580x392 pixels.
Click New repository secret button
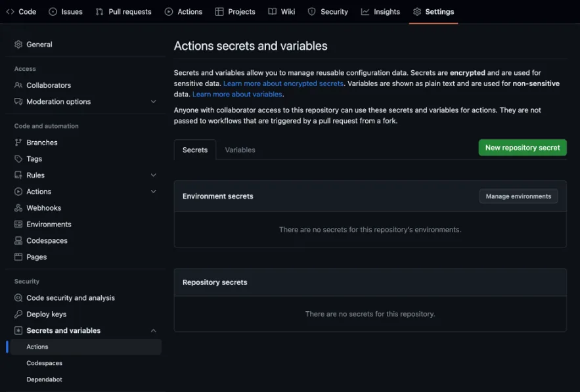point(522,148)
